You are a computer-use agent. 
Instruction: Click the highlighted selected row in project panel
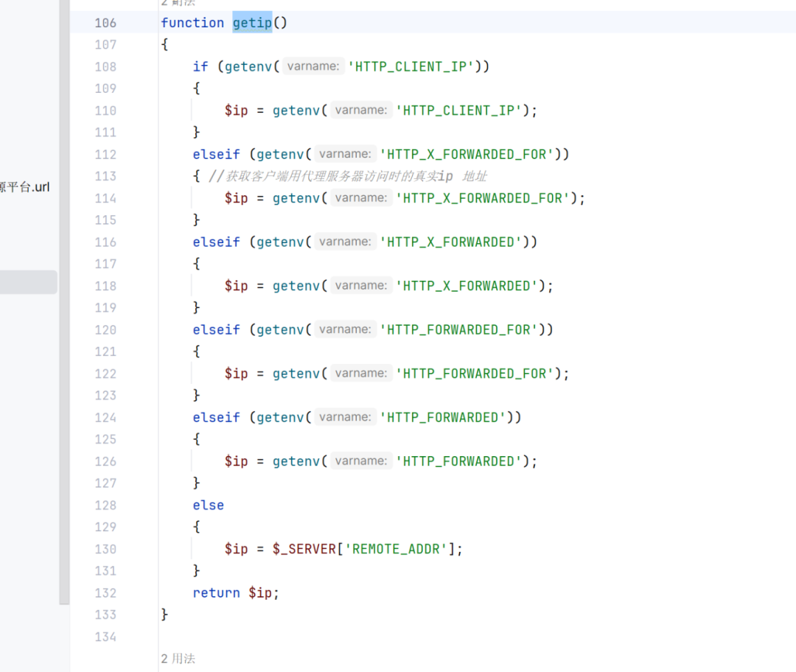29,281
